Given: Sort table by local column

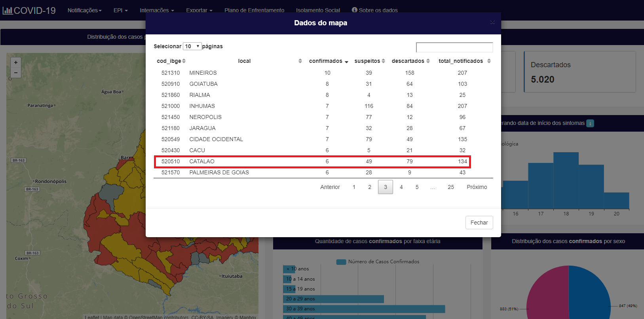Looking at the screenshot, I should click(300, 61).
